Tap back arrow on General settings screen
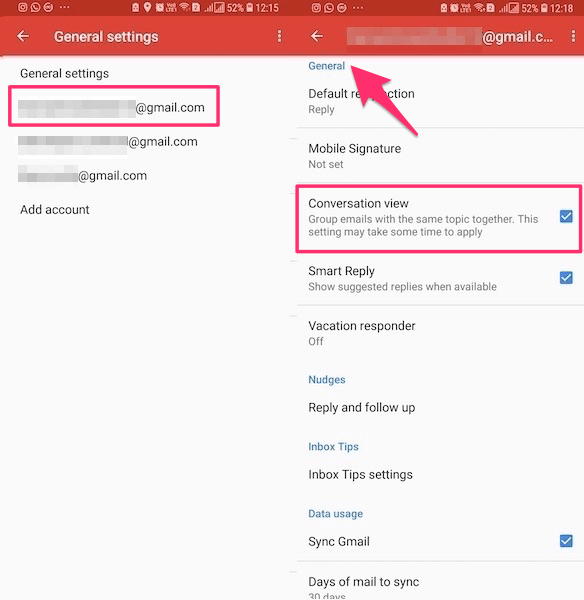The width and height of the screenshot is (584, 600). (x=23, y=36)
